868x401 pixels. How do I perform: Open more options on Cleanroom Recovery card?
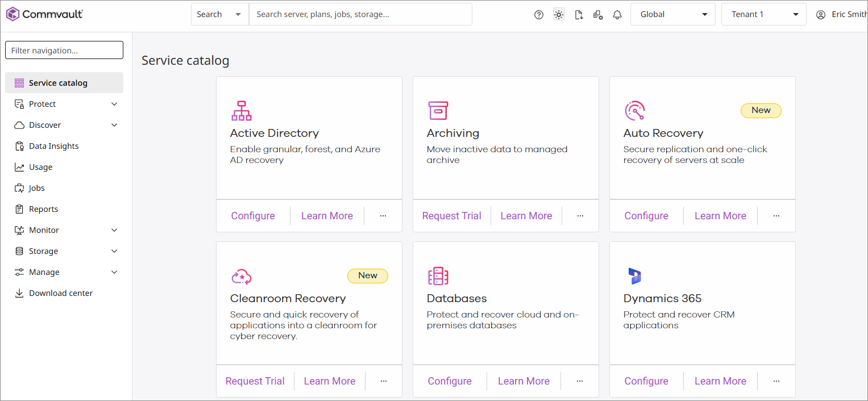(384, 381)
